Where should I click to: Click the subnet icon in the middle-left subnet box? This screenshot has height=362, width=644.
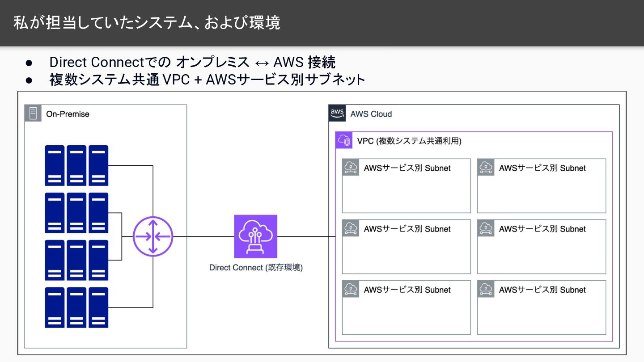click(x=351, y=228)
